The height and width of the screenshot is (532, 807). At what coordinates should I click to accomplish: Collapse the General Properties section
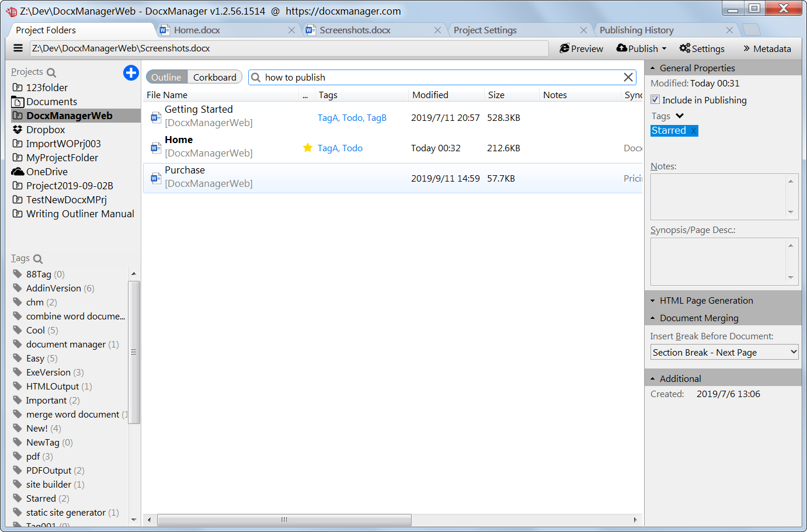point(653,68)
